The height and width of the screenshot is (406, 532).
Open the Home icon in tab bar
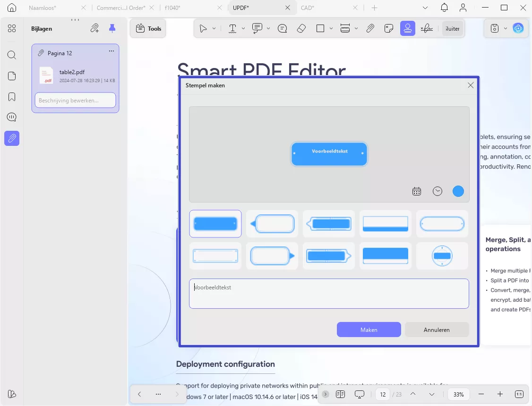(x=12, y=8)
